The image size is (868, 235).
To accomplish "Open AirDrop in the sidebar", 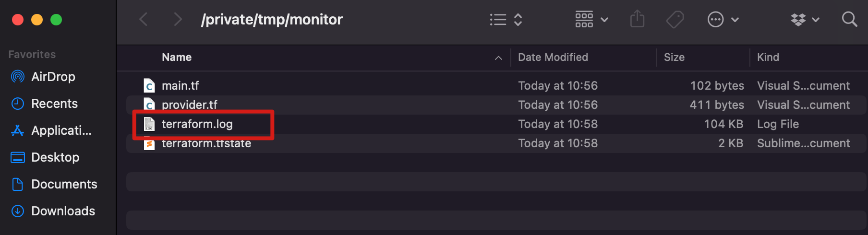I will tap(53, 77).
